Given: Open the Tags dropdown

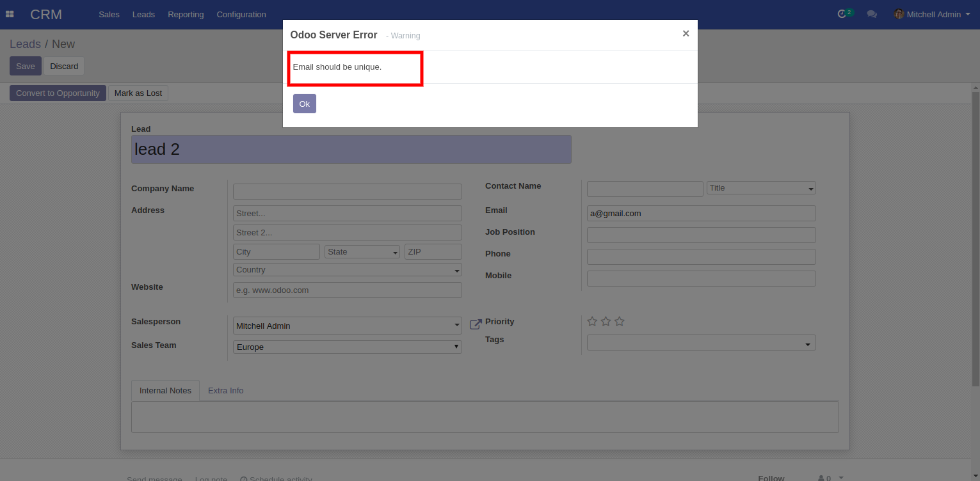Looking at the screenshot, I should pos(702,343).
